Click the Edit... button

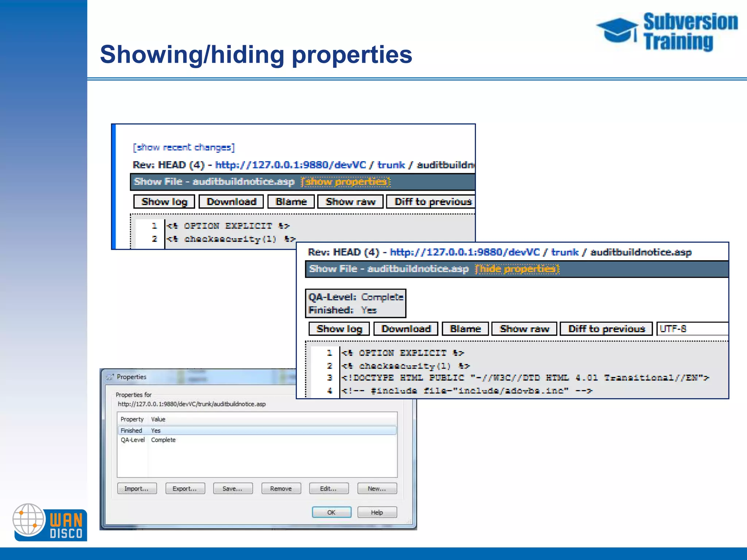pyautogui.click(x=328, y=489)
